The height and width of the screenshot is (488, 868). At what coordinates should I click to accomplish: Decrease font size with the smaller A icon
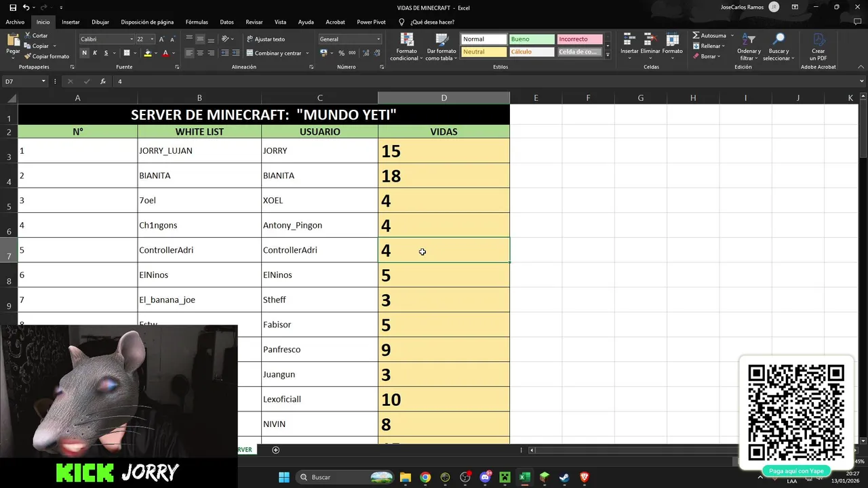point(173,39)
